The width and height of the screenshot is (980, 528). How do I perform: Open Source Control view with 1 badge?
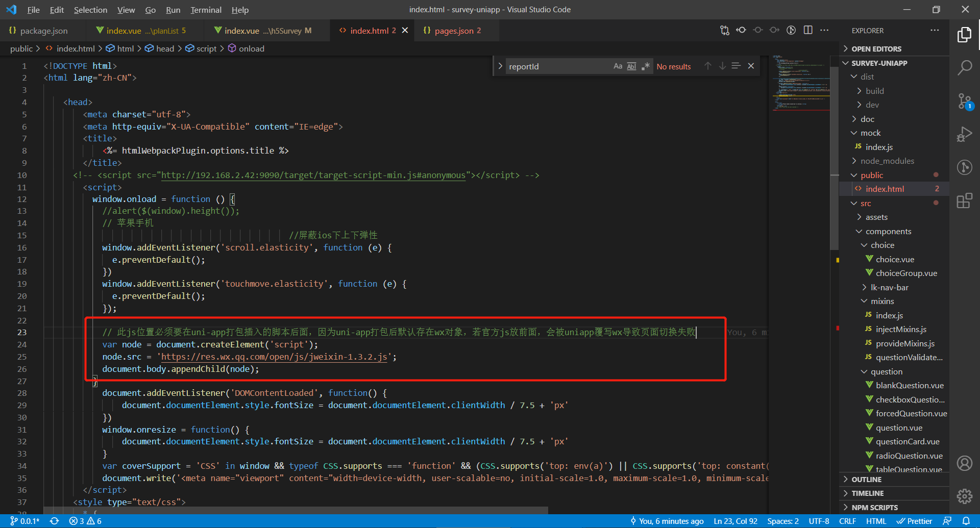964,101
